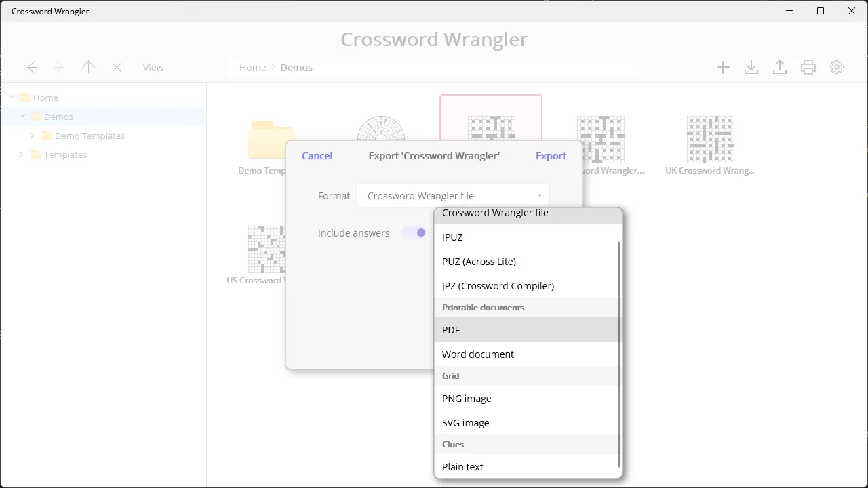The width and height of the screenshot is (868, 488).
Task: Toggle the Include answers switch
Action: click(x=414, y=232)
